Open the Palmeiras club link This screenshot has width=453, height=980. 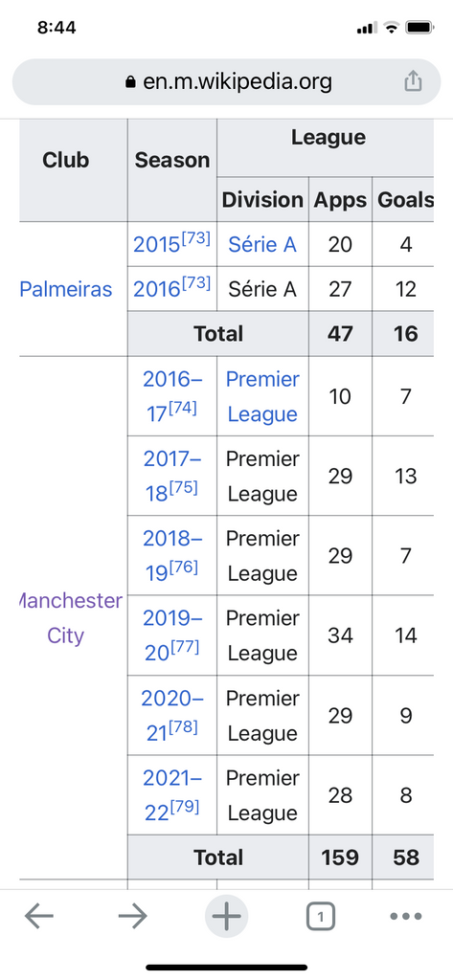[x=66, y=289]
